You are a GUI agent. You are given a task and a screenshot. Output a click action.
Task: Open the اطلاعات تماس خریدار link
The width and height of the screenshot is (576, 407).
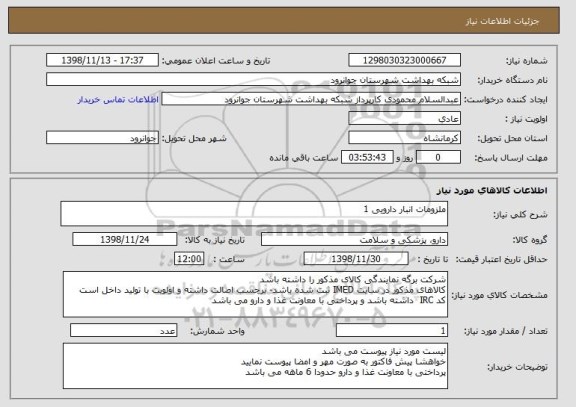coord(118,100)
